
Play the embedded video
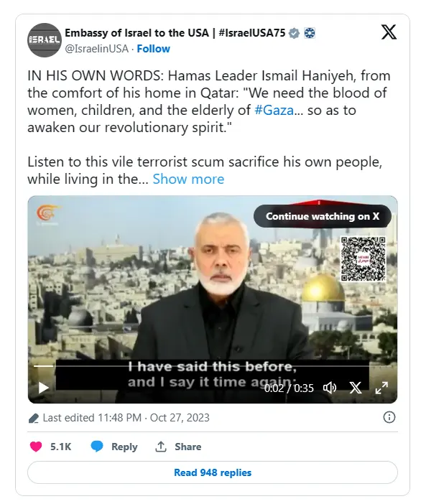click(43, 388)
